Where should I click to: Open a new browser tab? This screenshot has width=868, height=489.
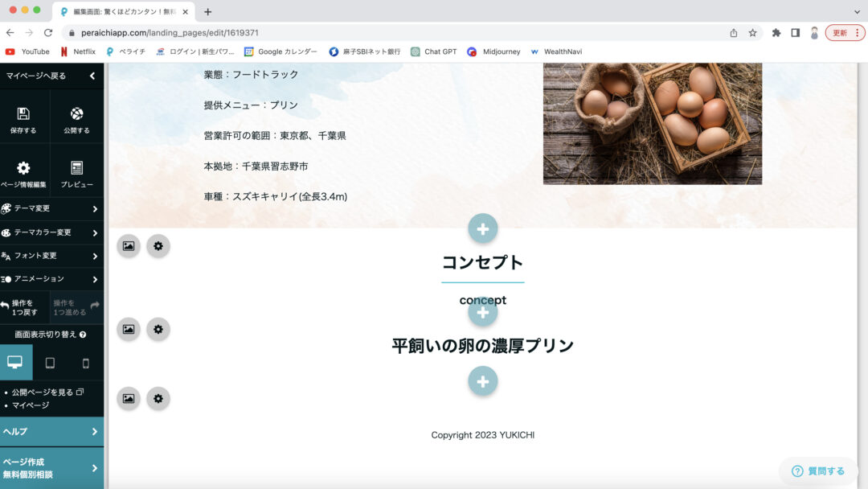(x=207, y=11)
